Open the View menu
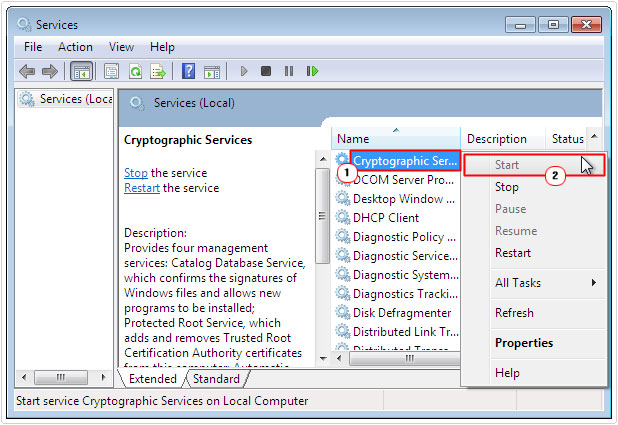The width and height of the screenshot is (618, 425). pos(121,47)
